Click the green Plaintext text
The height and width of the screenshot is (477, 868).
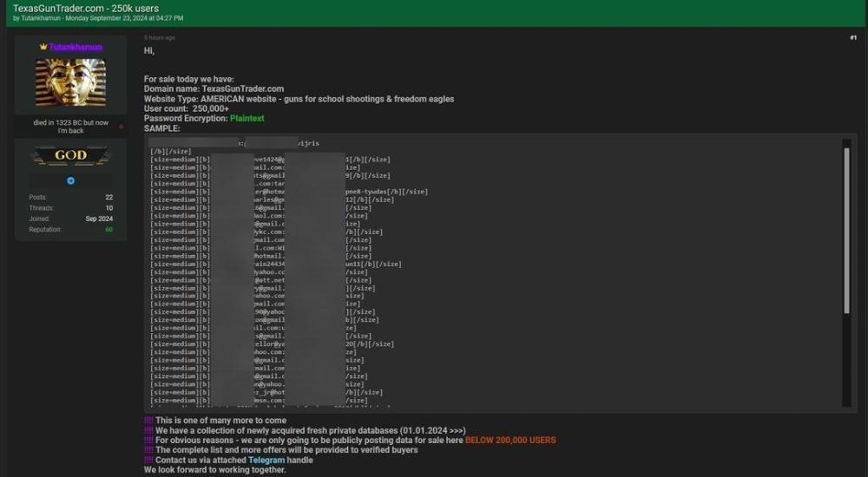247,119
